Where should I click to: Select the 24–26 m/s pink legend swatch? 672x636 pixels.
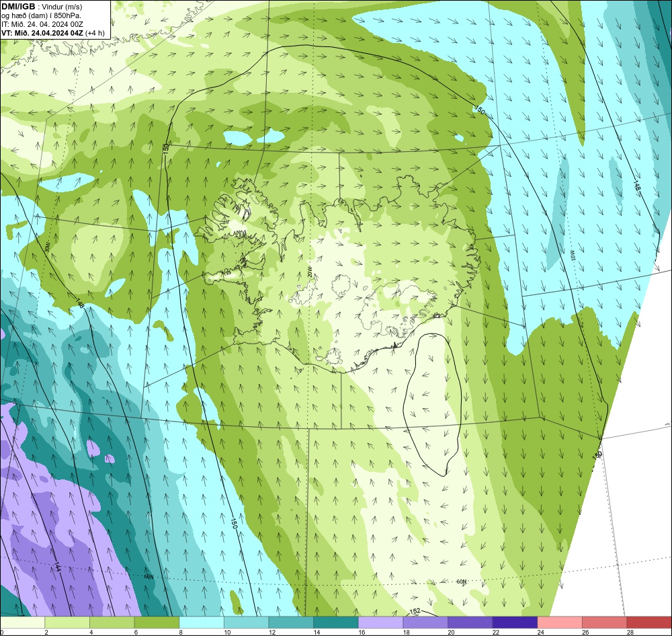click(560, 623)
